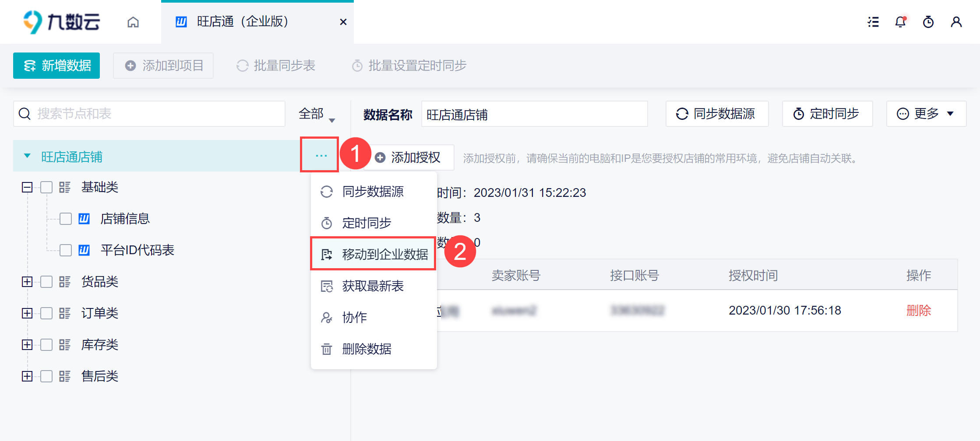
Task: Edit the 数据名称 input field
Action: (x=535, y=114)
